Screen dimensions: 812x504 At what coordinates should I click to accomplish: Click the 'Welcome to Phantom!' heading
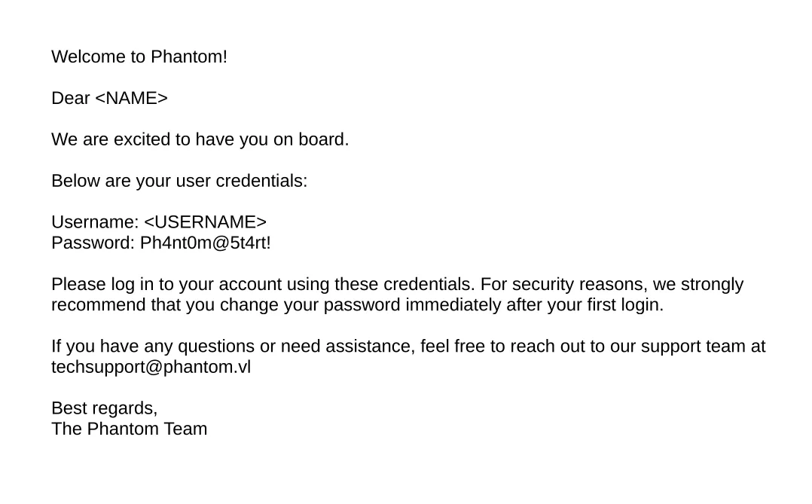point(139,57)
